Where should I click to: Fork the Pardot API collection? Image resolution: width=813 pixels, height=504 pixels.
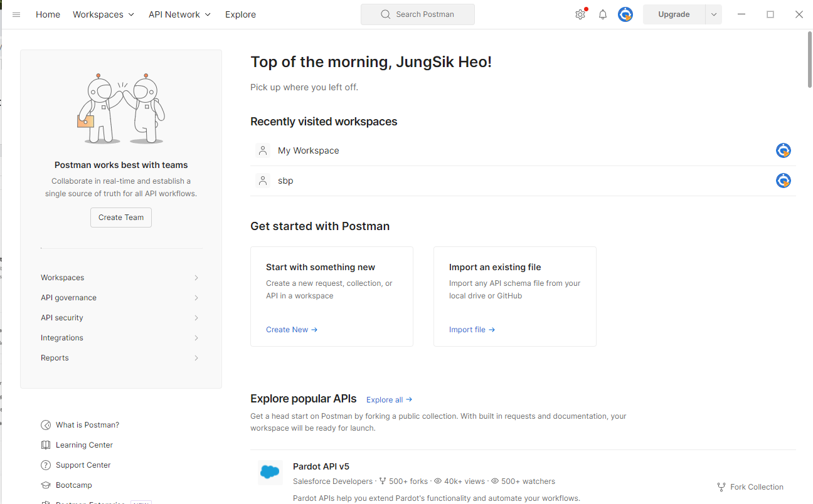point(750,487)
